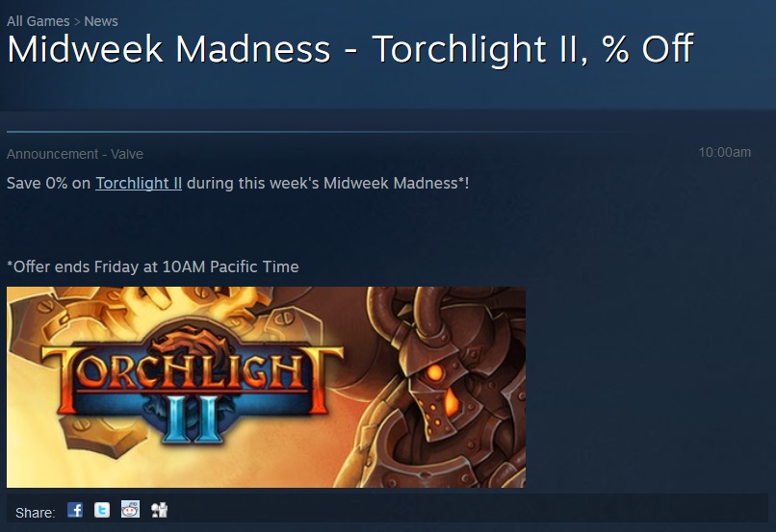Screen dimensions: 776x532
Task: Go back to All Games breadcrumb
Action: (x=39, y=21)
